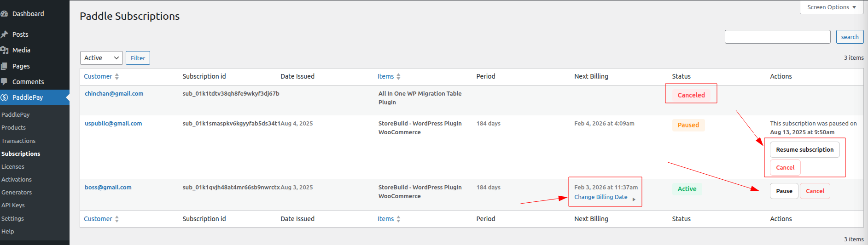The width and height of the screenshot is (868, 245).
Task: Click the Media icon in sidebar
Action: 4,50
